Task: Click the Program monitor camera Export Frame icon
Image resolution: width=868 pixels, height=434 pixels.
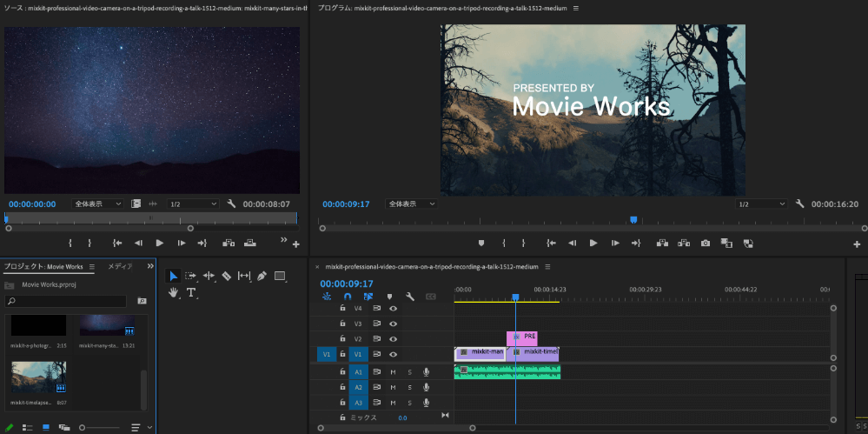Action: tap(706, 243)
